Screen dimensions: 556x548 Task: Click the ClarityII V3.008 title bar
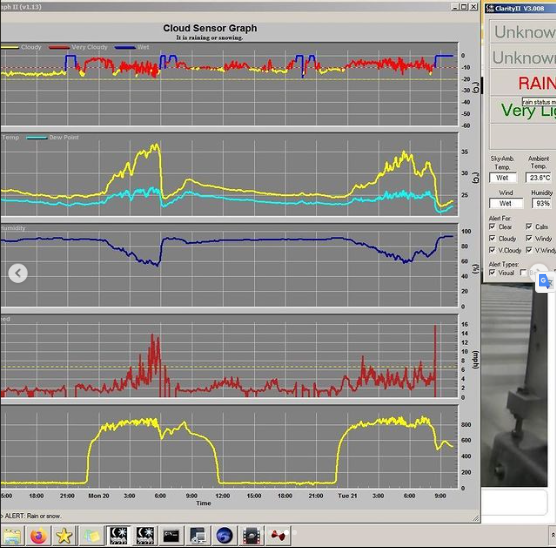(520, 8)
